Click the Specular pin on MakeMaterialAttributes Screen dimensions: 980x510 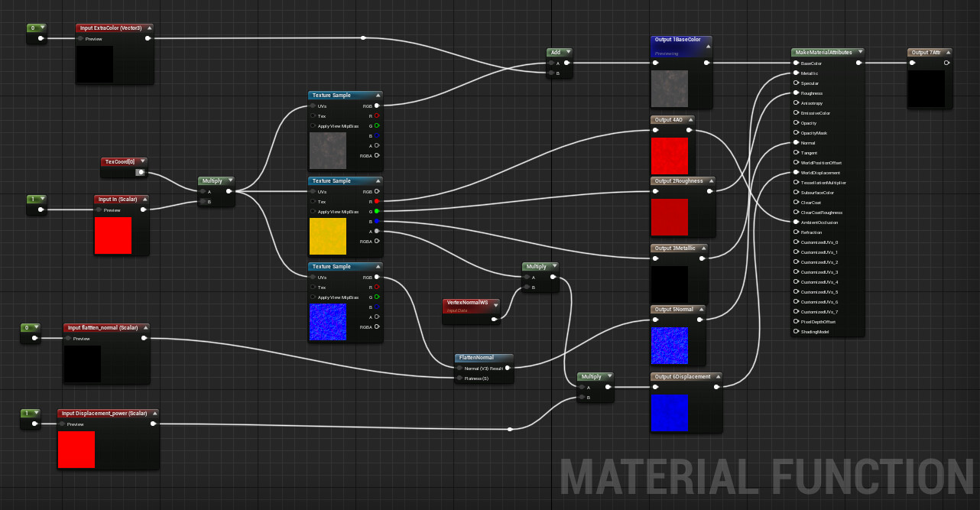pyautogui.click(x=796, y=83)
